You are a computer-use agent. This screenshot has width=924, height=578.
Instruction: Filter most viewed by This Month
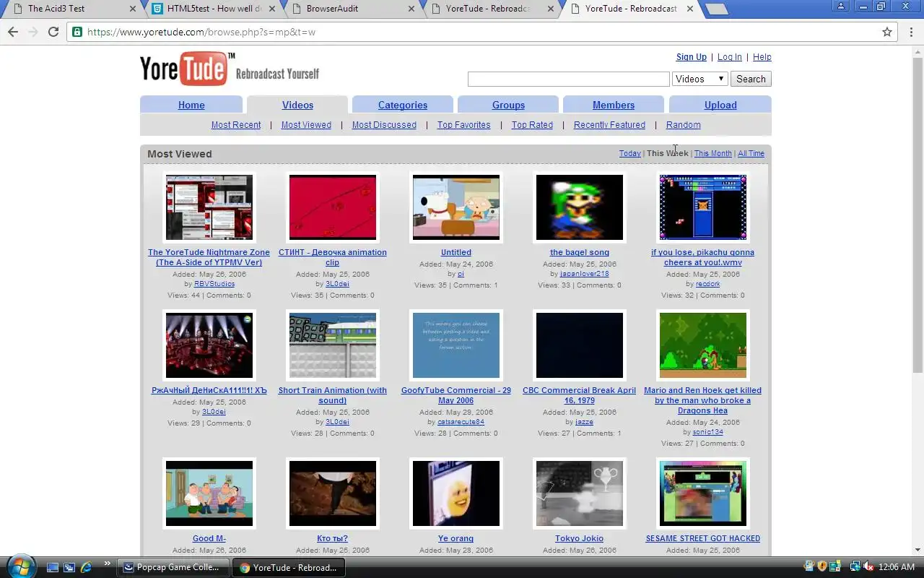(x=713, y=153)
